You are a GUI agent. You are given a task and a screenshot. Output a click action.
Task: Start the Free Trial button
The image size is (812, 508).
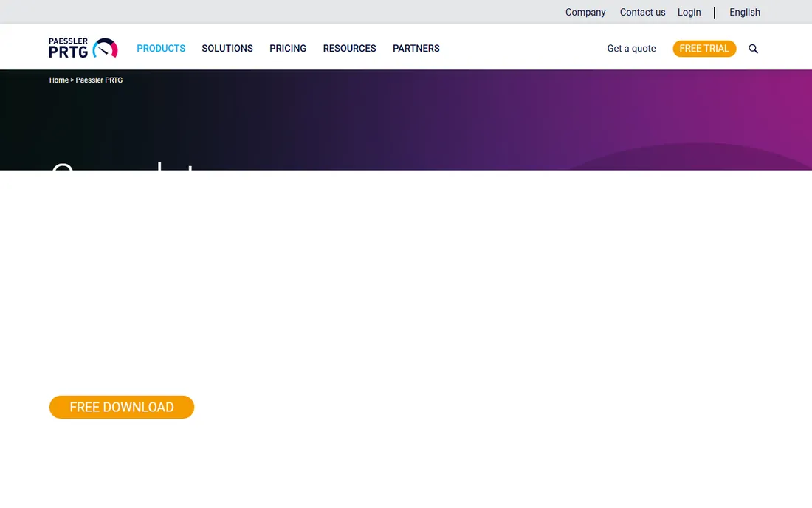point(704,48)
